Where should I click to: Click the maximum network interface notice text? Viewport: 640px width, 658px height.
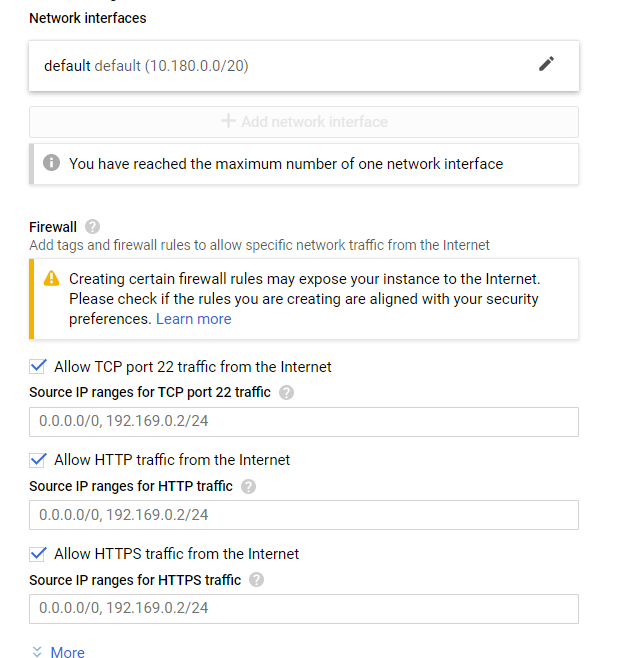[x=286, y=164]
